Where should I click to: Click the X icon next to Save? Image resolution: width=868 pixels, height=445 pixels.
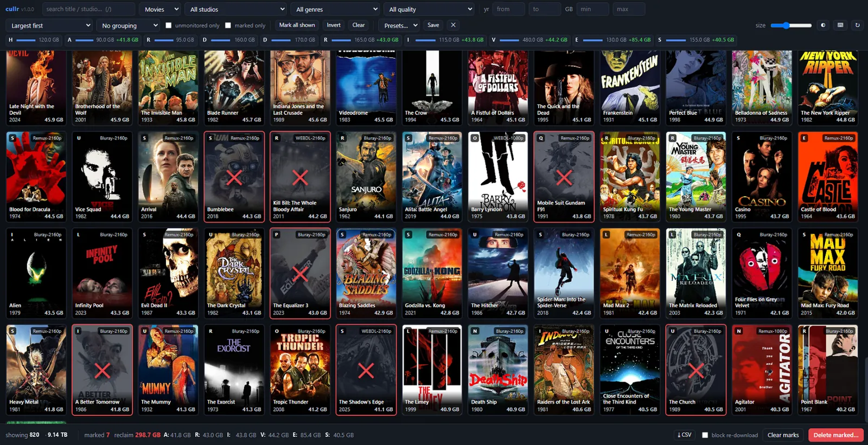pos(453,25)
